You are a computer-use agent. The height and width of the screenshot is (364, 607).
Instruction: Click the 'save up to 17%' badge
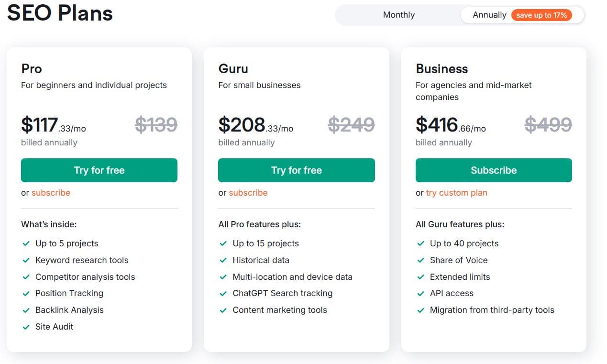click(541, 15)
